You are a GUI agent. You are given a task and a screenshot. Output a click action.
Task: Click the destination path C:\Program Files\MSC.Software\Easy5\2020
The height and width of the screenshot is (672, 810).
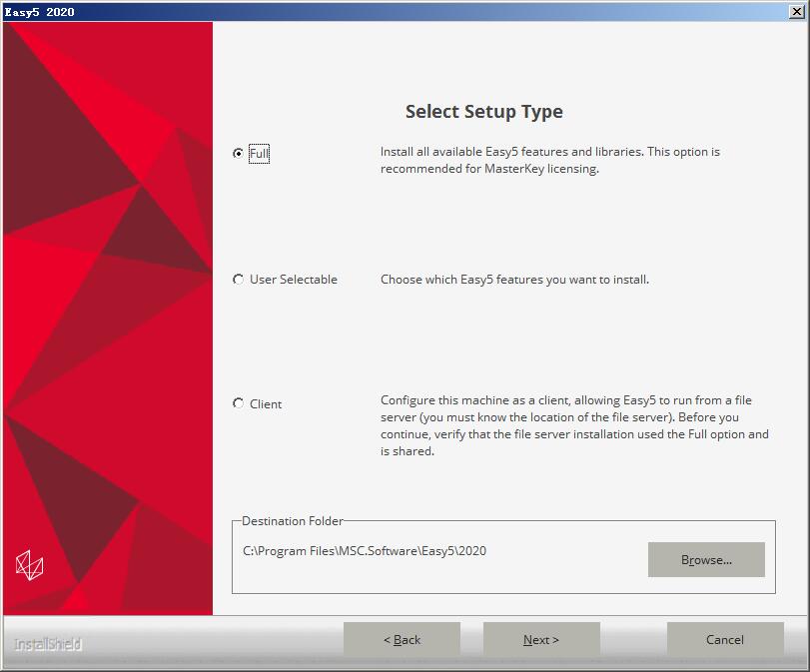click(365, 550)
